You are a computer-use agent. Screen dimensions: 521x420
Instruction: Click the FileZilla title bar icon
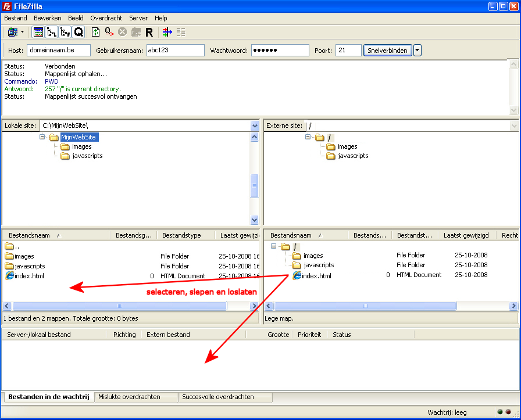[7, 6]
